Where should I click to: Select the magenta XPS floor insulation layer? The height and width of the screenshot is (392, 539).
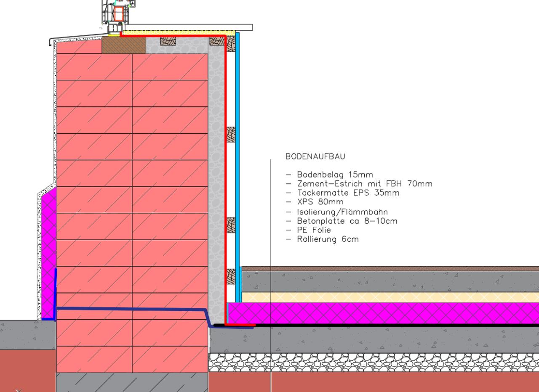pyautogui.click(x=379, y=313)
